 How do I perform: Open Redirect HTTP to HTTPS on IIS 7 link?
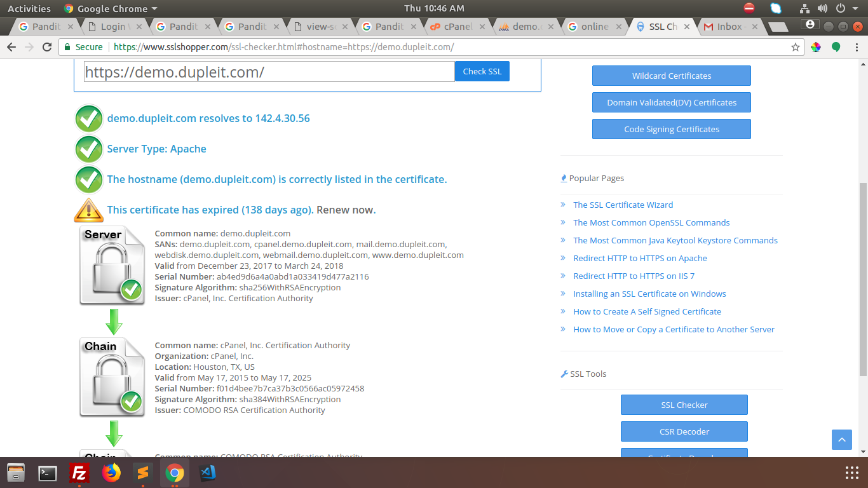click(x=634, y=276)
